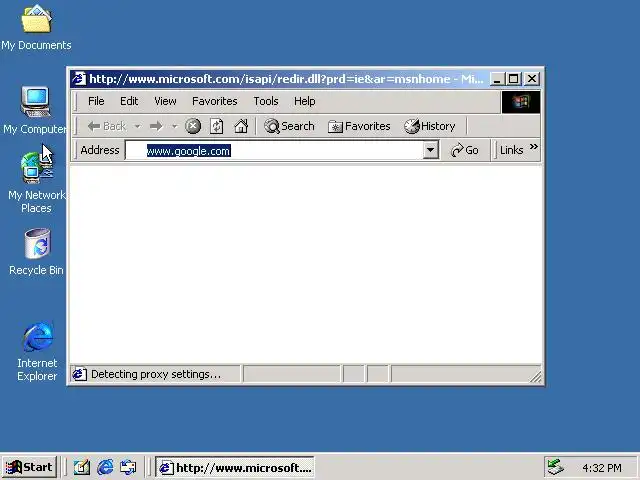This screenshot has height=480, width=640.
Task: Open the File menu
Action: pyautogui.click(x=96, y=101)
